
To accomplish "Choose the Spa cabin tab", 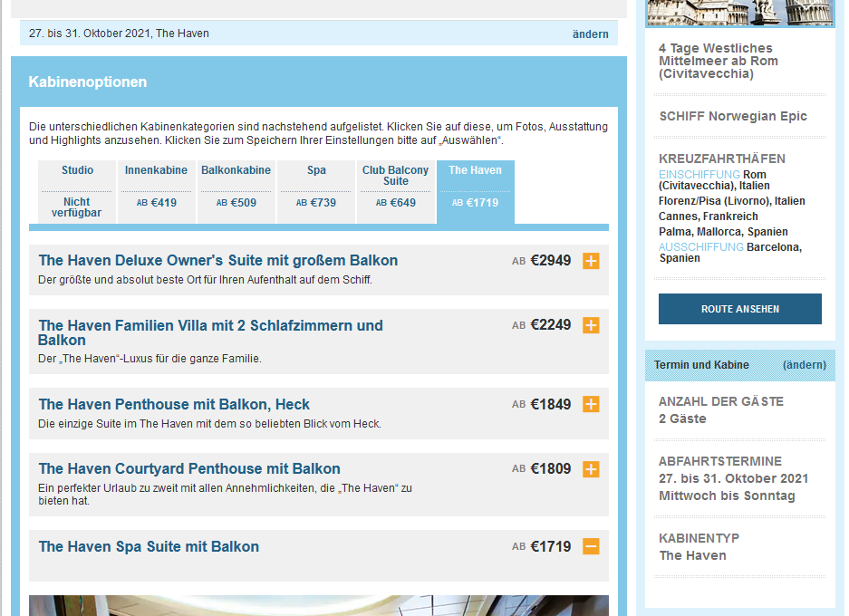I will pos(316,191).
